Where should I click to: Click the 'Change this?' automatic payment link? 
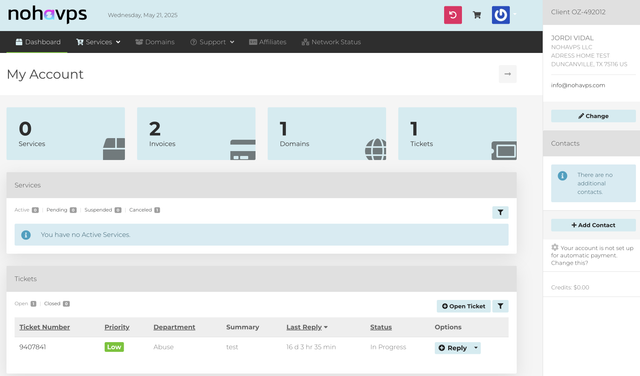tap(569, 263)
